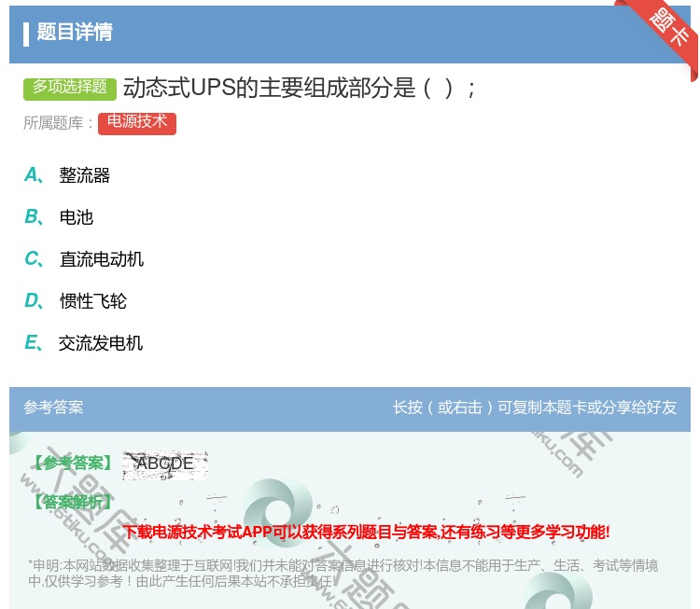700x609 pixels.
Task: Click the 申明 disclaimer text
Action: (x=343, y=574)
